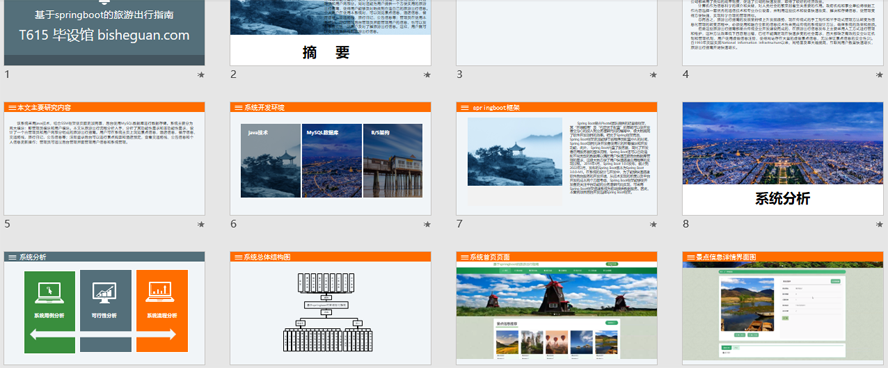Select the springboot框架 slide thumbnail

coord(557,159)
